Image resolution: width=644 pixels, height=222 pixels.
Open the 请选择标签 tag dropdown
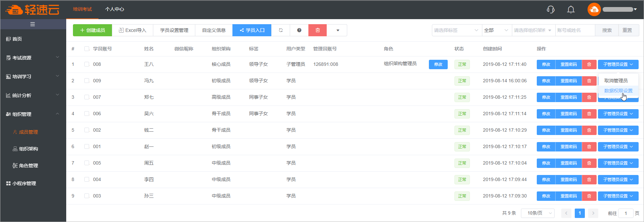click(456, 30)
